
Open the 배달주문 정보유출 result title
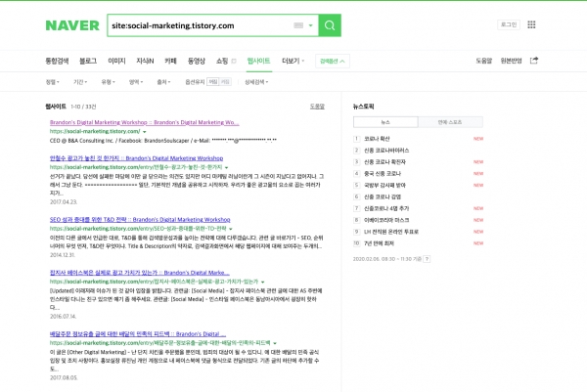click(137, 334)
